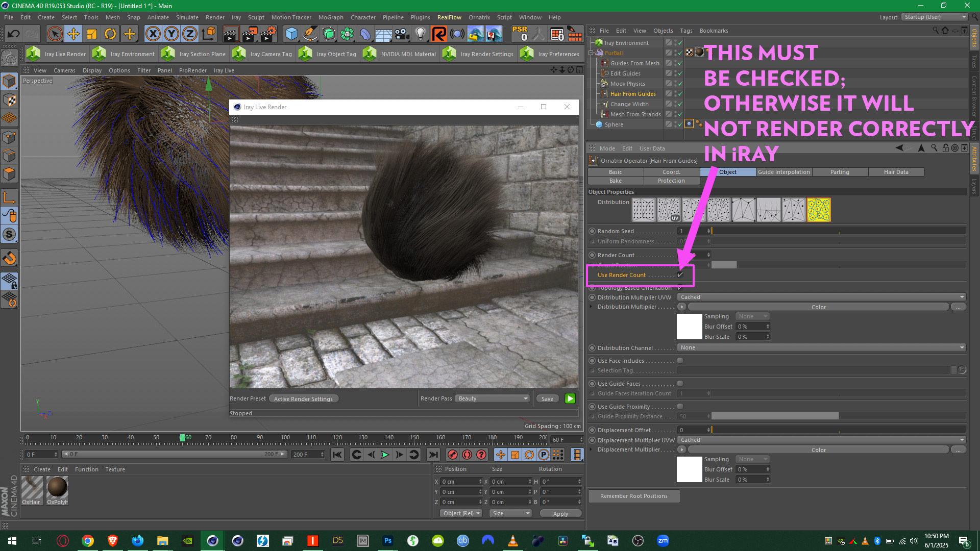Click the Remember Root Positions button

pos(633,496)
